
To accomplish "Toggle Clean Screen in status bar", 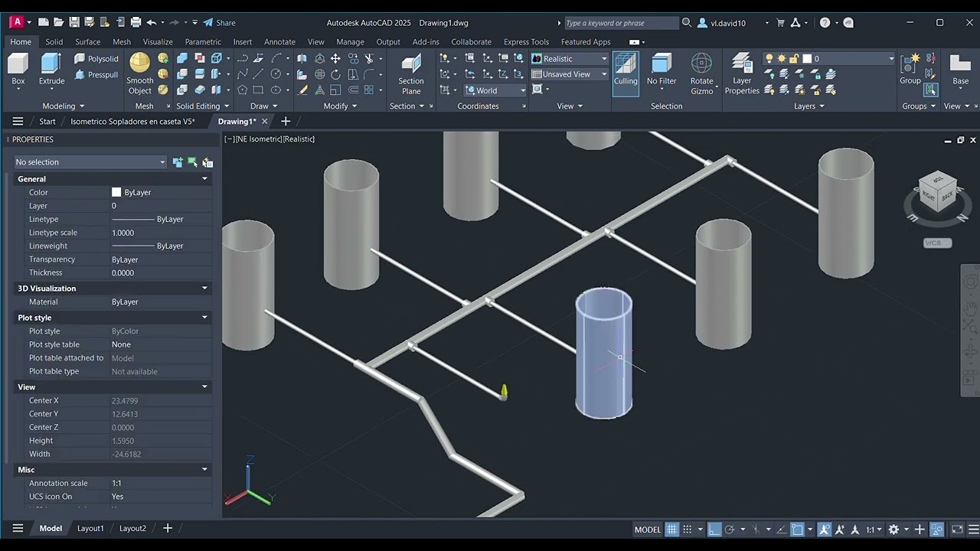I will coord(957,530).
